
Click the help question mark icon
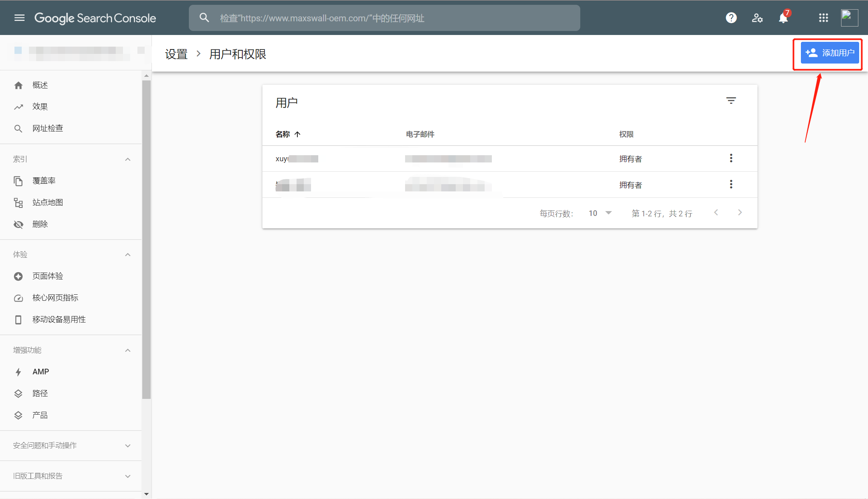click(x=731, y=18)
